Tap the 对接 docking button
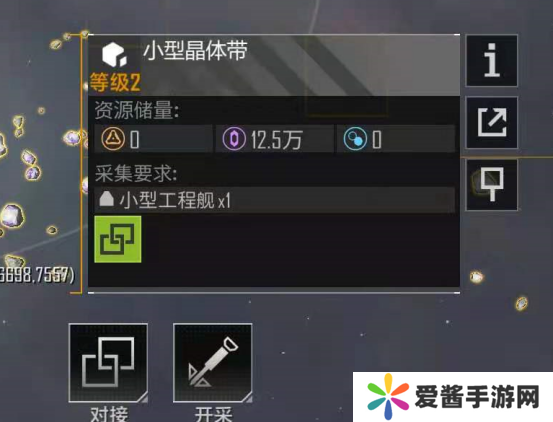This screenshot has height=422, width=553. point(108,363)
